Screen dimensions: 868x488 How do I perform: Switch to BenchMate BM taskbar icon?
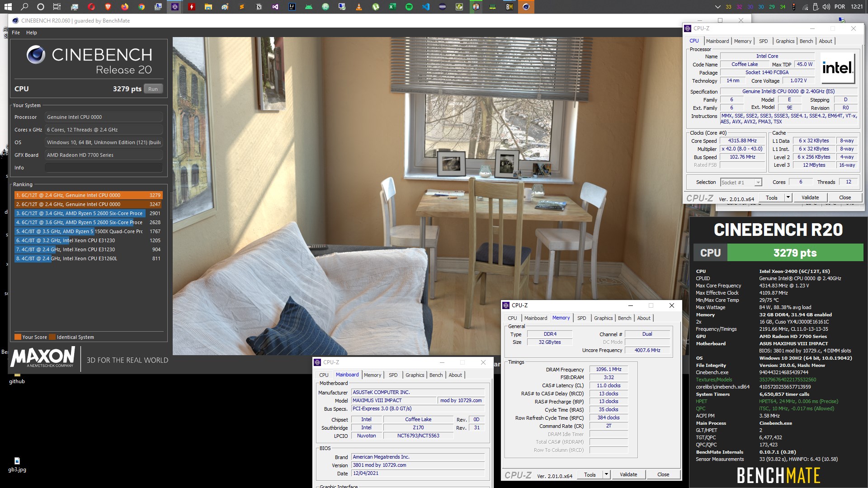click(509, 7)
